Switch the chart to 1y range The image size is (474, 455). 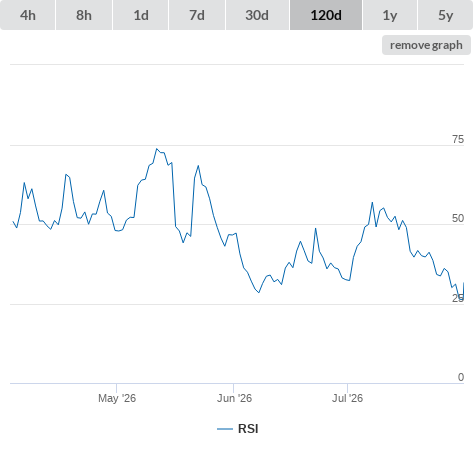point(390,15)
